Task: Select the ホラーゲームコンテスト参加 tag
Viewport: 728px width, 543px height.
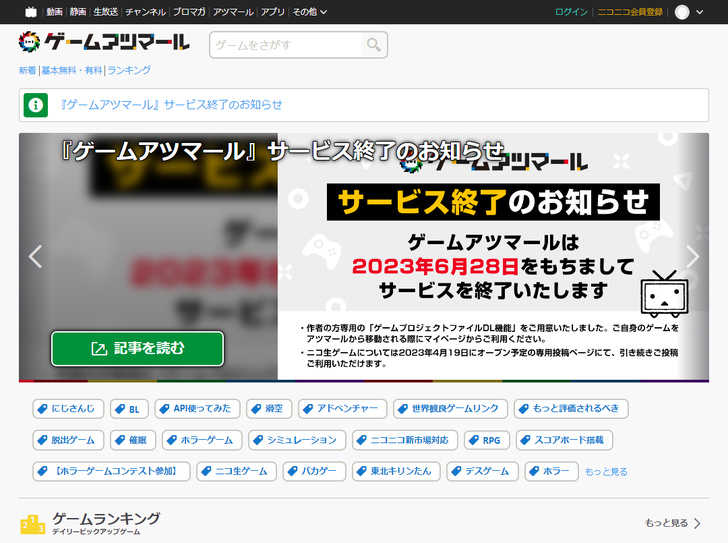Action: pyautogui.click(x=111, y=472)
